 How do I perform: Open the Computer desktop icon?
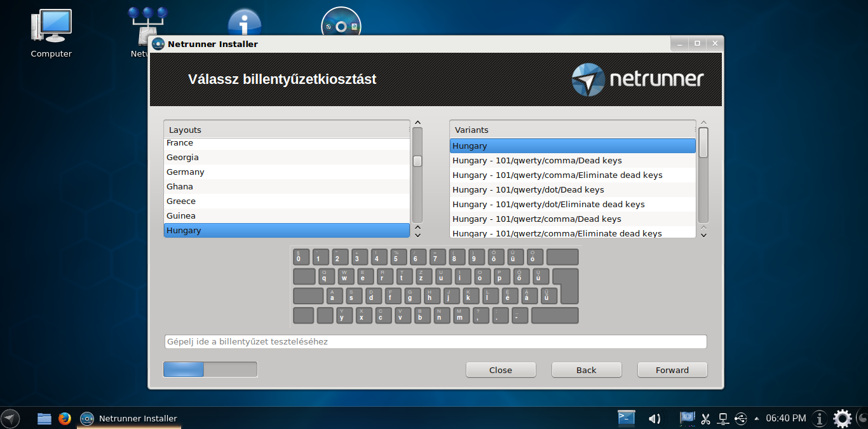(51, 34)
